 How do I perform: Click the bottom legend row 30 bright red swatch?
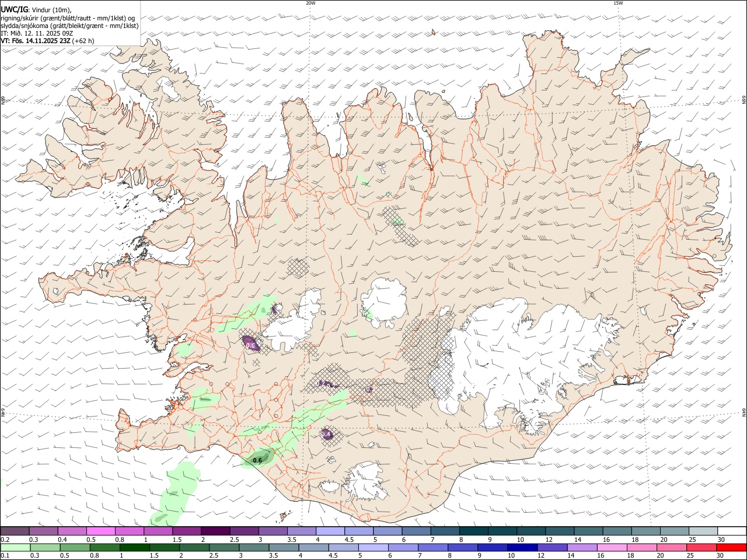pos(731,548)
